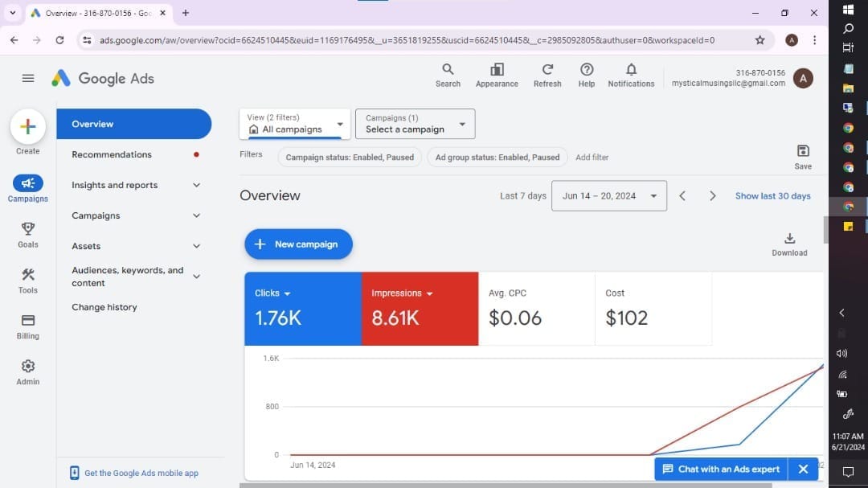Screen dimensions: 868x488
Task: Reload the browser page
Action: 59,40
